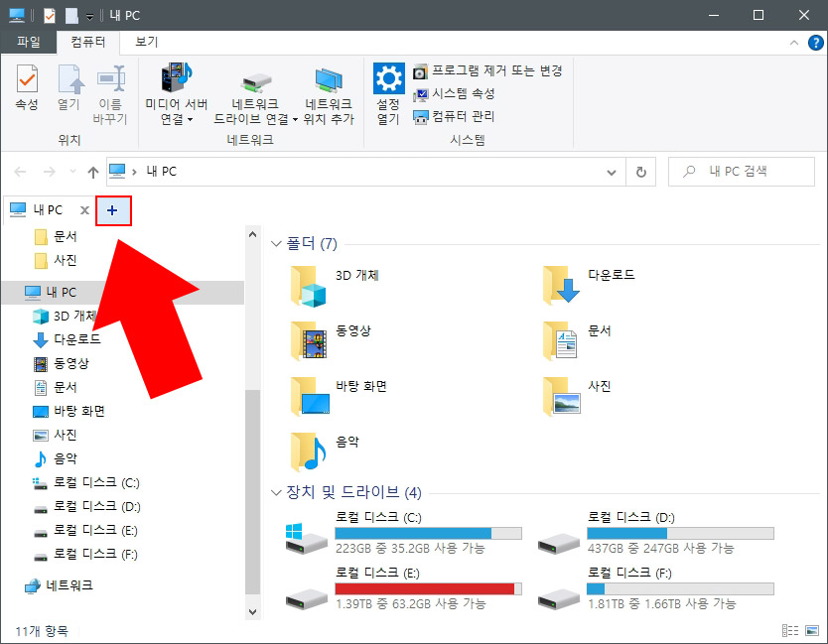The image size is (828, 644).
Task: Open media server connection dropdown arrow
Action: click(190, 120)
